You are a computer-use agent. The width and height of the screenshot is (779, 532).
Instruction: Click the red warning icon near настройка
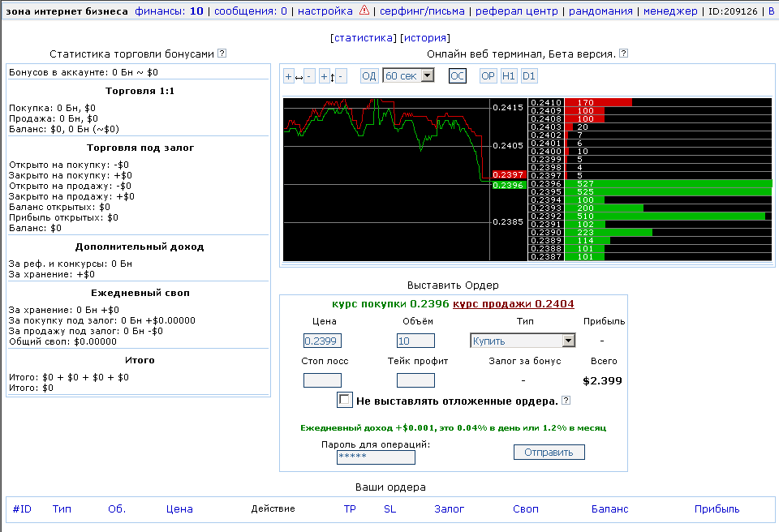pyautogui.click(x=364, y=10)
